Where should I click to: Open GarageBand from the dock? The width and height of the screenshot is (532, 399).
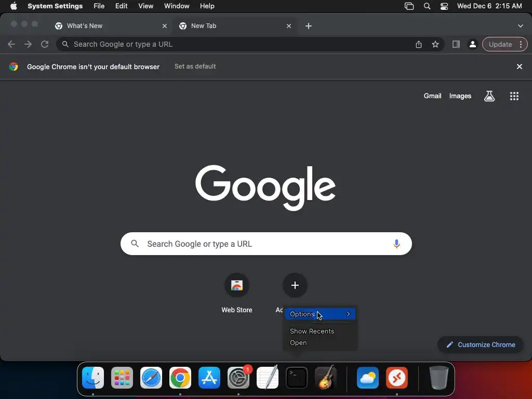(x=326, y=378)
